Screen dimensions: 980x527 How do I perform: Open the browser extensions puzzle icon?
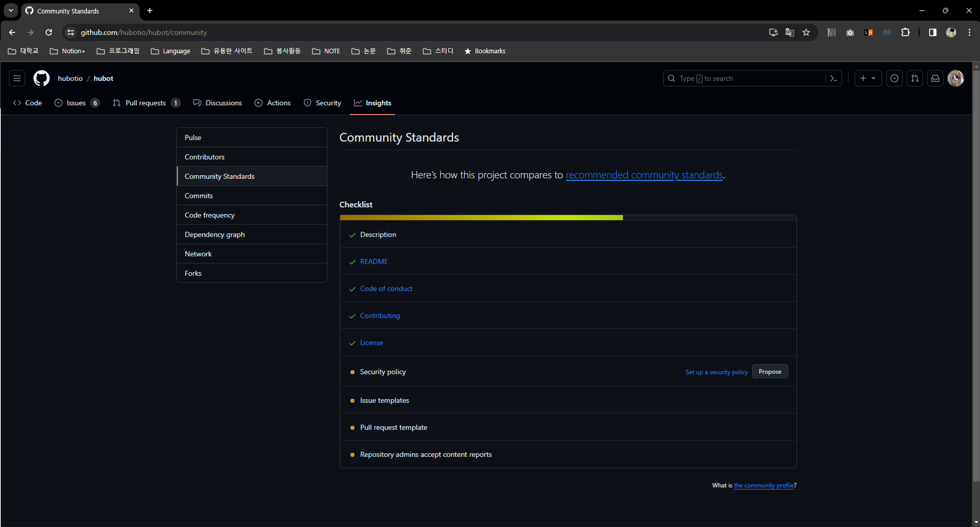pos(905,32)
